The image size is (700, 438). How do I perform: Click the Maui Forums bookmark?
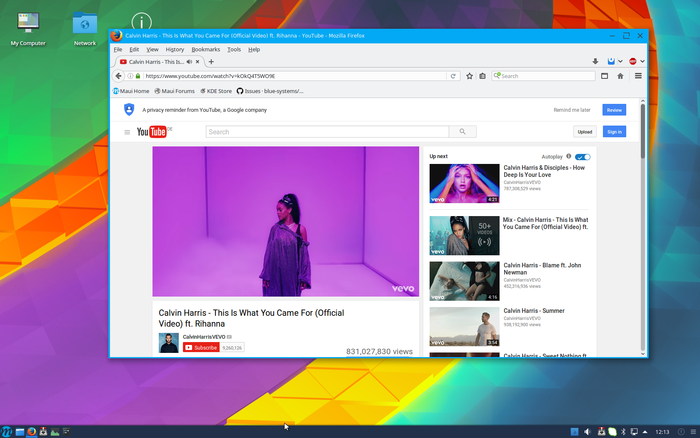[175, 91]
